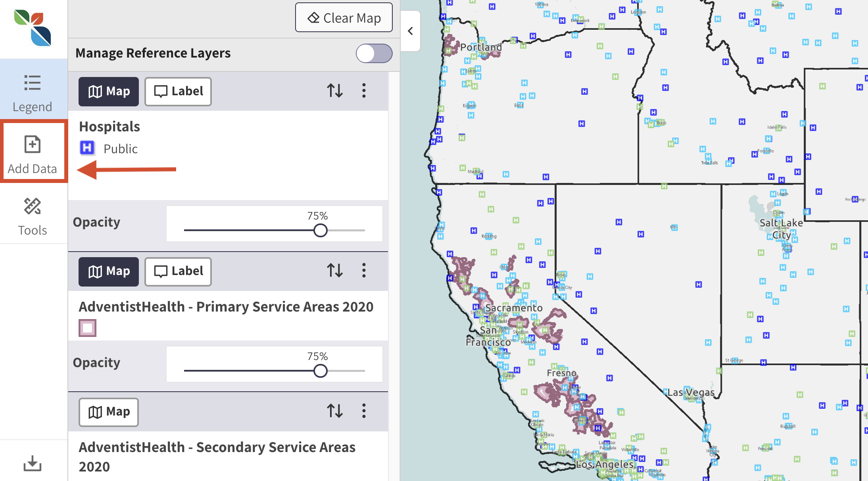Viewport: 868px width, 481px height.
Task: Toggle Map view for AdventistHealth Primary Service Areas
Action: 108,271
